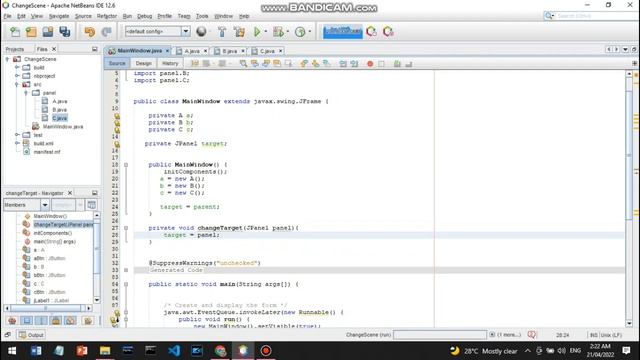Run the project with green play icon
The height and width of the screenshot is (360, 640).
[x=257, y=31]
